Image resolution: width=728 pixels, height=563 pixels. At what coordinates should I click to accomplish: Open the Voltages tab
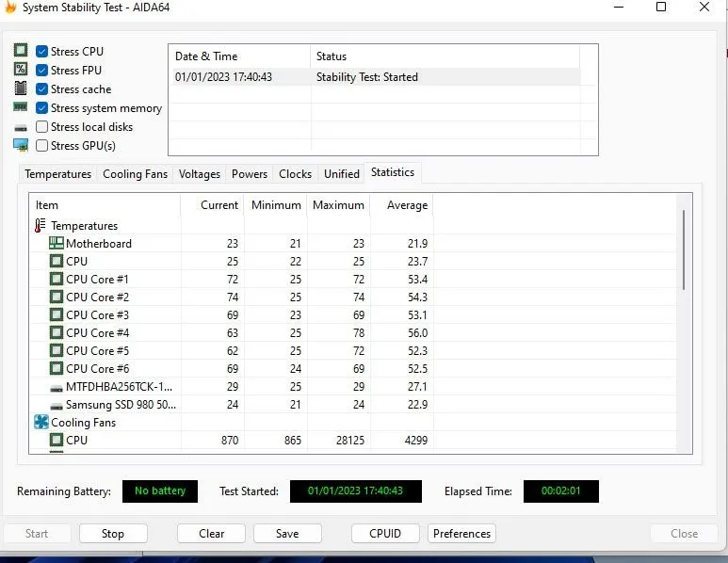[200, 174]
